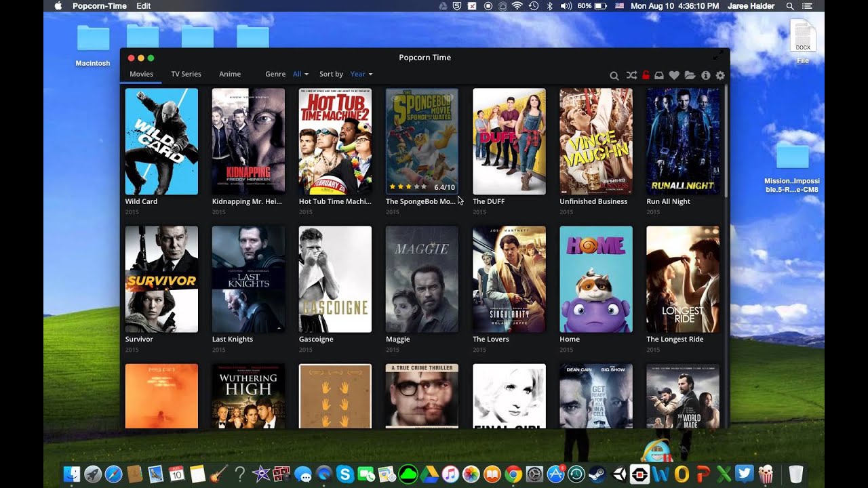
Task: Open Steam icon in the Dock
Action: pos(597,474)
